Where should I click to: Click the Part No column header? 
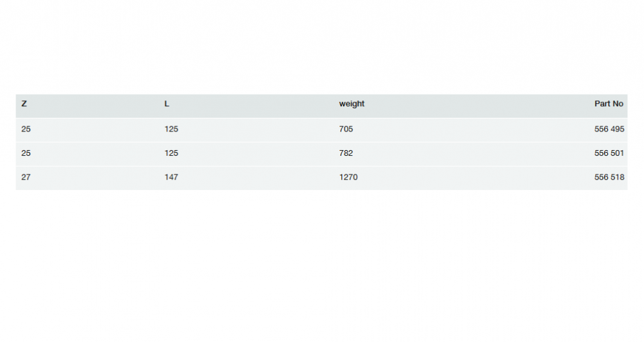pyautogui.click(x=609, y=104)
